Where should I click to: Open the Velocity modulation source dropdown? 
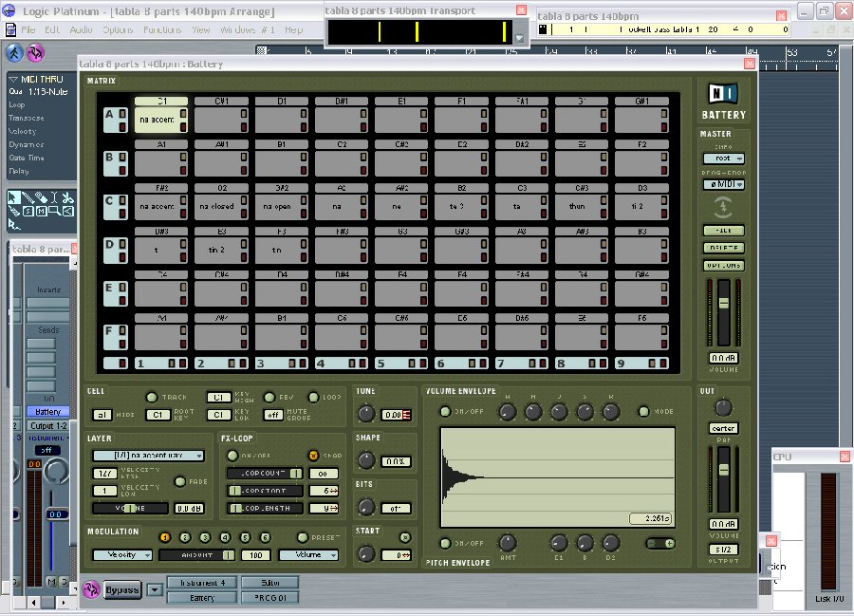121,554
